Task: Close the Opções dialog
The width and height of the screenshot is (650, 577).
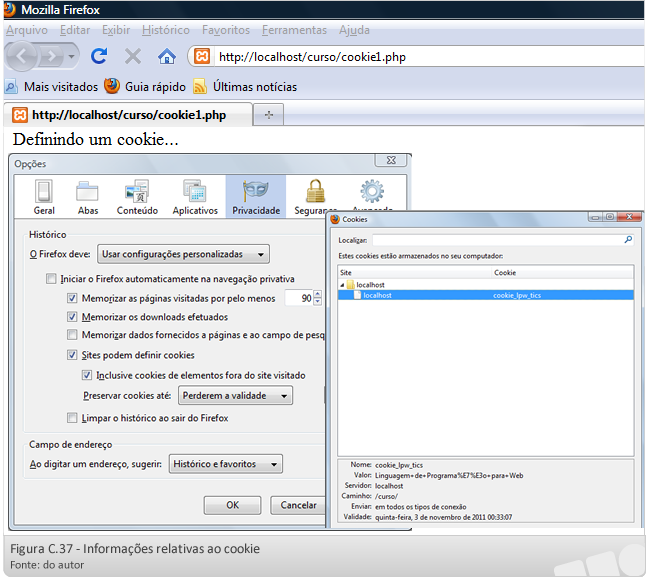Action: [391, 160]
